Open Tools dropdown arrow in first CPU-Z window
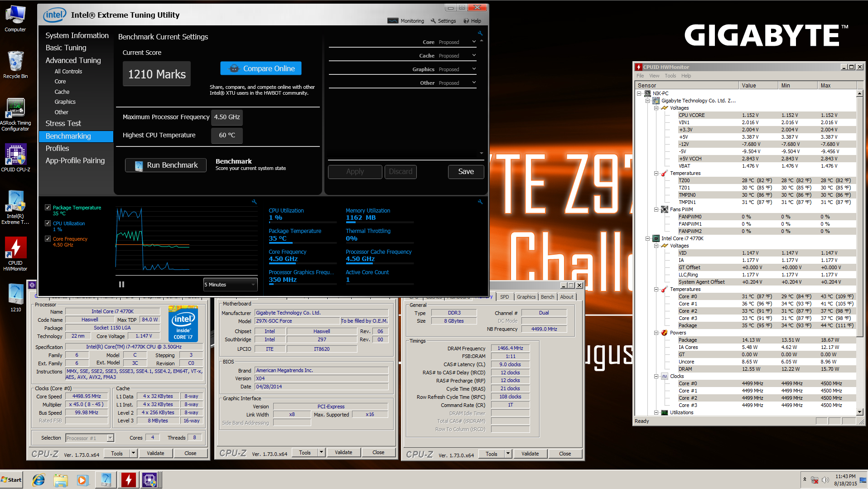Image resolution: width=868 pixels, height=489 pixels. pyautogui.click(x=133, y=453)
